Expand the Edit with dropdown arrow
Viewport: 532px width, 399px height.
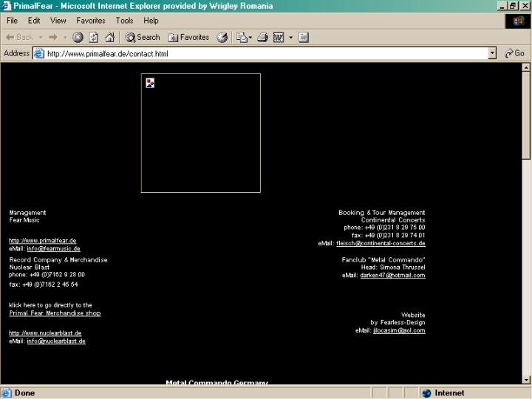291,38
